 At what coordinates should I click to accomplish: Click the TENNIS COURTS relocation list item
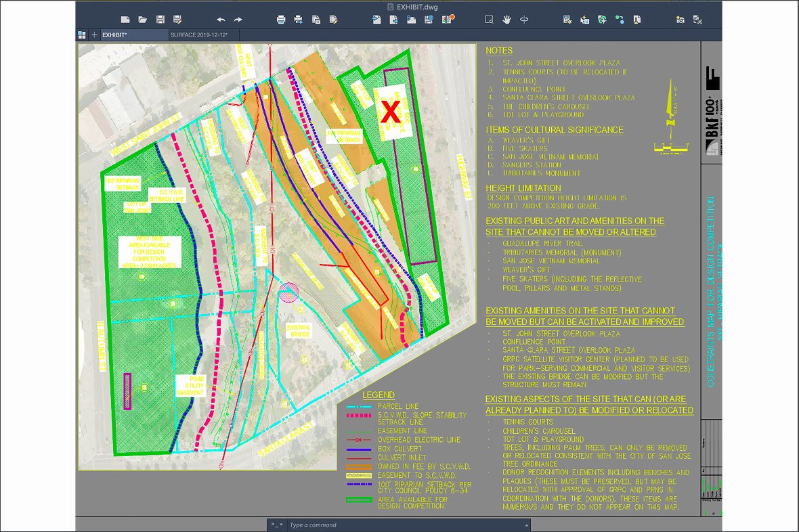tap(528, 422)
